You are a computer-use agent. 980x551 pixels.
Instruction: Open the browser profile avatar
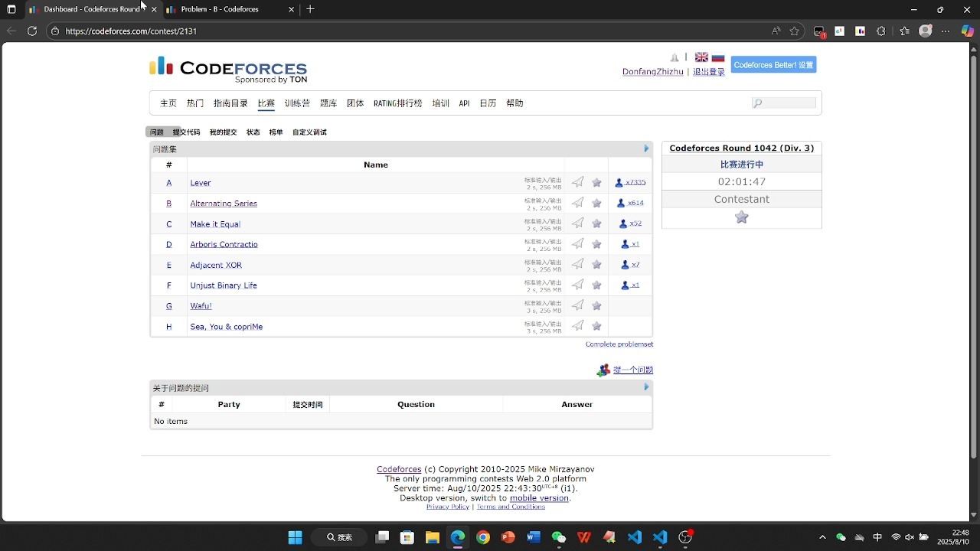[x=926, y=31]
